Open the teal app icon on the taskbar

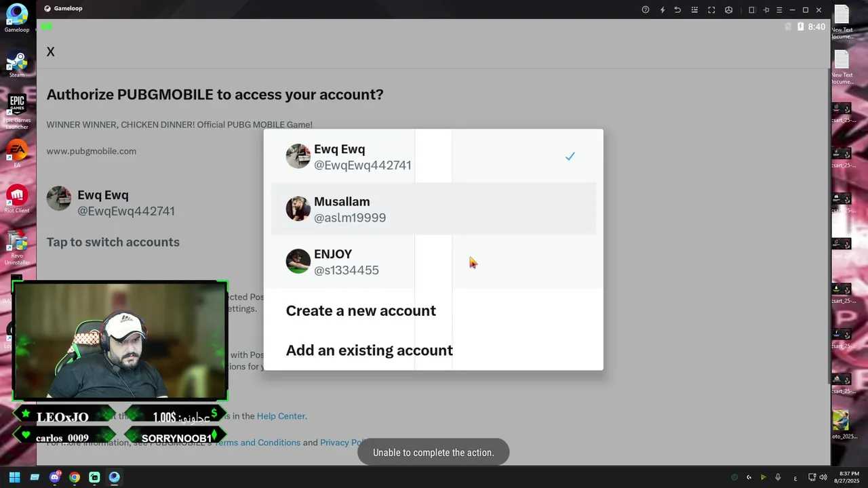pos(94,477)
